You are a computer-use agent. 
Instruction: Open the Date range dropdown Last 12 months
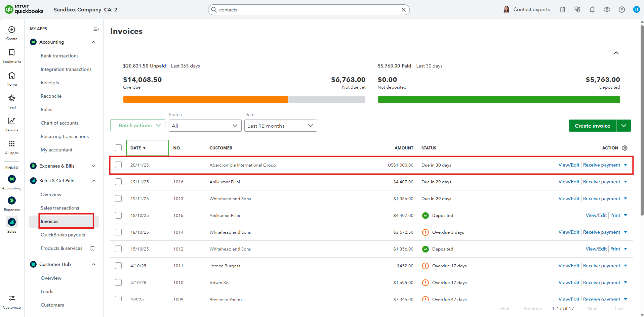pos(280,126)
